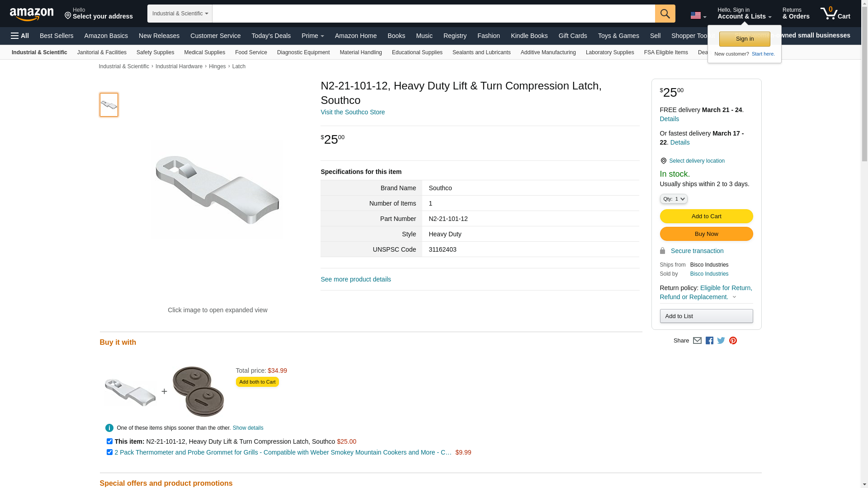This screenshot has width=868, height=488.
Task: Open the Industrial & Scientific search category dropdown
Action: click(x=180, y=14)
